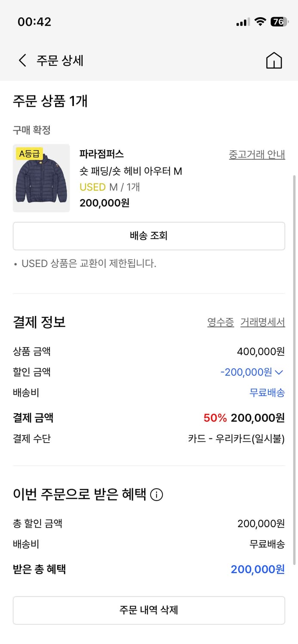Open the 중고거래 안내 link

[256, 155]
